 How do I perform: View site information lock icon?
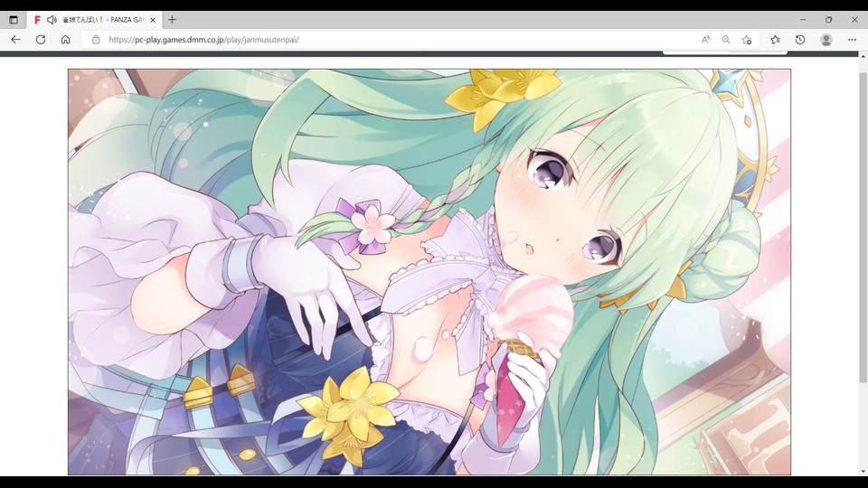(96, 40)
